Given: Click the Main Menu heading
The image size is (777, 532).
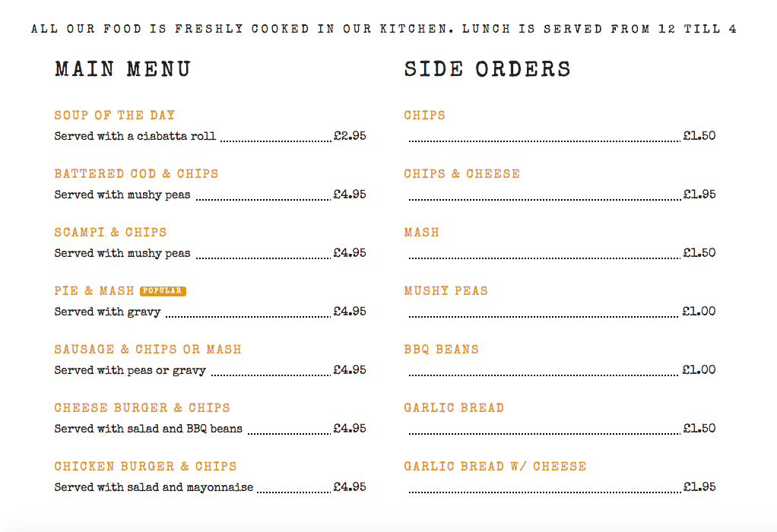Looking at the screenshot, I should pos(122,69).
